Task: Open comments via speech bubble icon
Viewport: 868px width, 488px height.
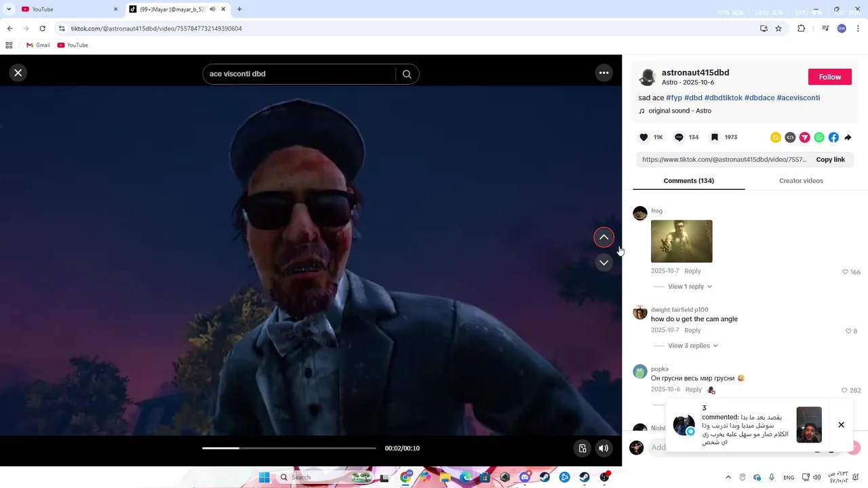Action: pos(679,137)
